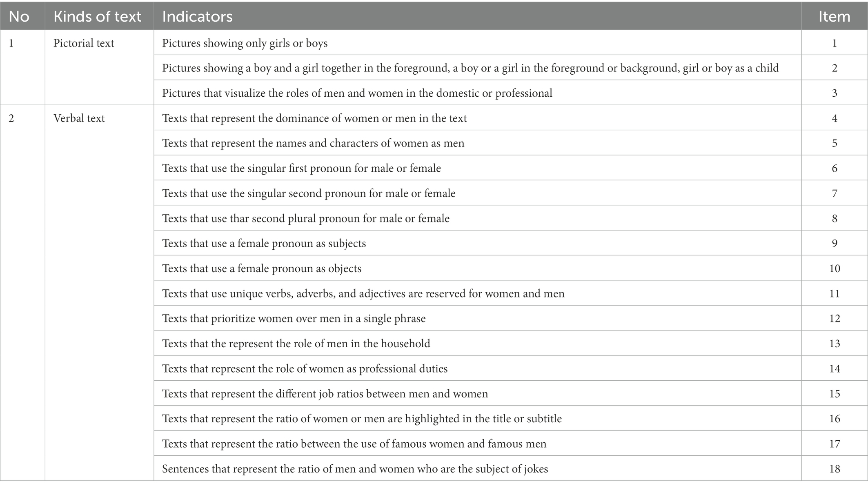The image size is (868, 488).
Task: Click the 'Indicators' column header
Action: [477, 16]
